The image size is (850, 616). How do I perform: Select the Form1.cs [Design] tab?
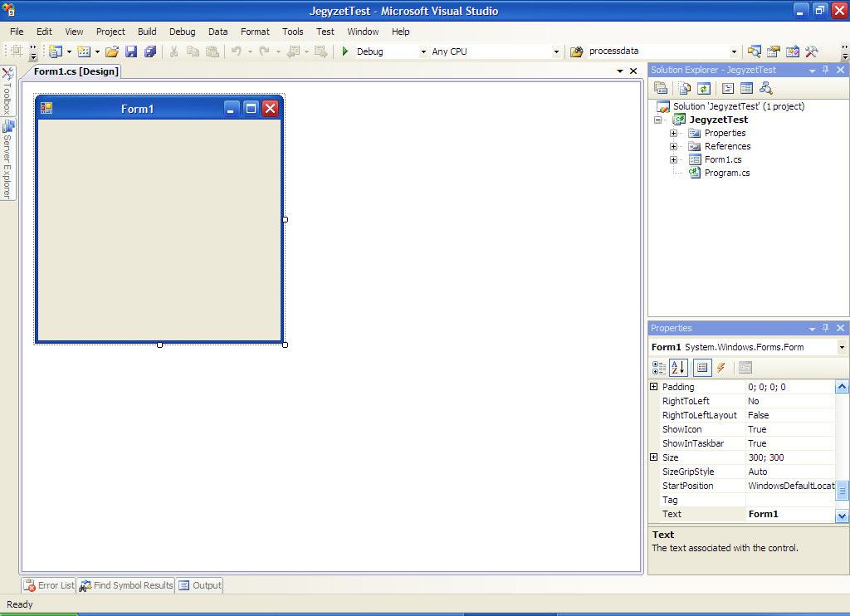tap(76, 71)
